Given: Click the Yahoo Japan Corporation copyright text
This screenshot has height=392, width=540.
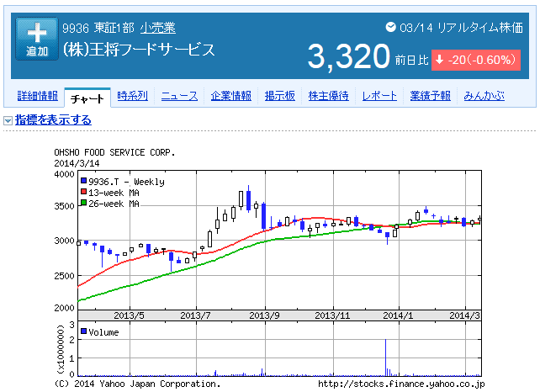Looking at the screenshot, I should coord(137,384).
